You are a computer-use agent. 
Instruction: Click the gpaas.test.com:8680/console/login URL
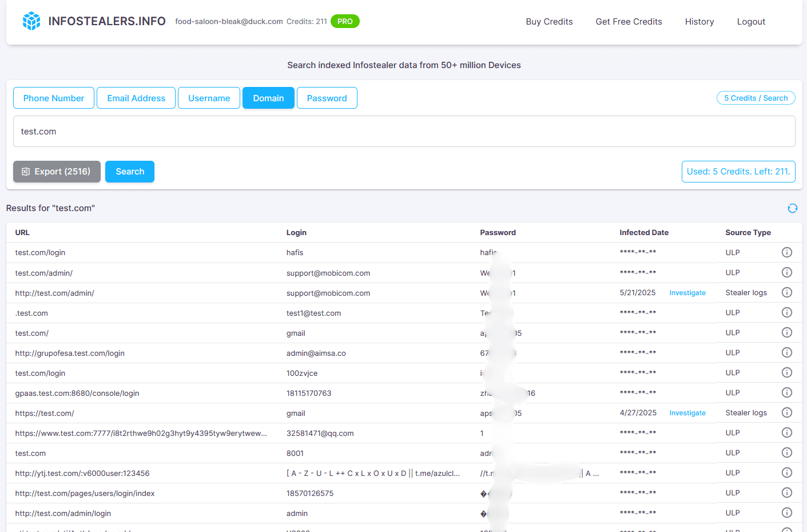point(77,393)
